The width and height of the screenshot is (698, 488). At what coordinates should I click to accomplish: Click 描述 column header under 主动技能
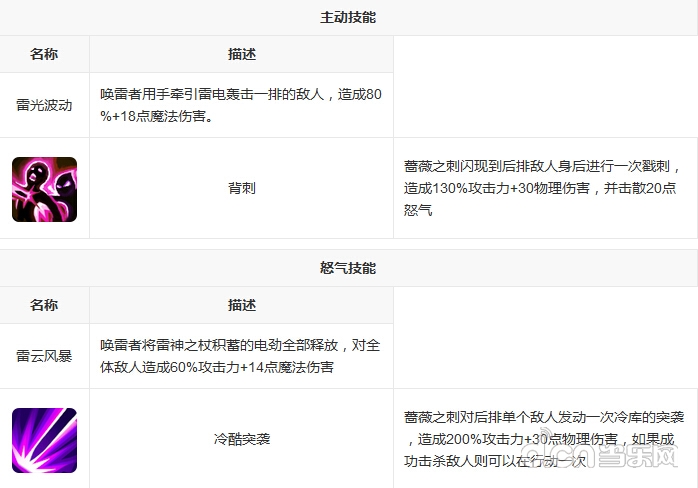[241, 54]
